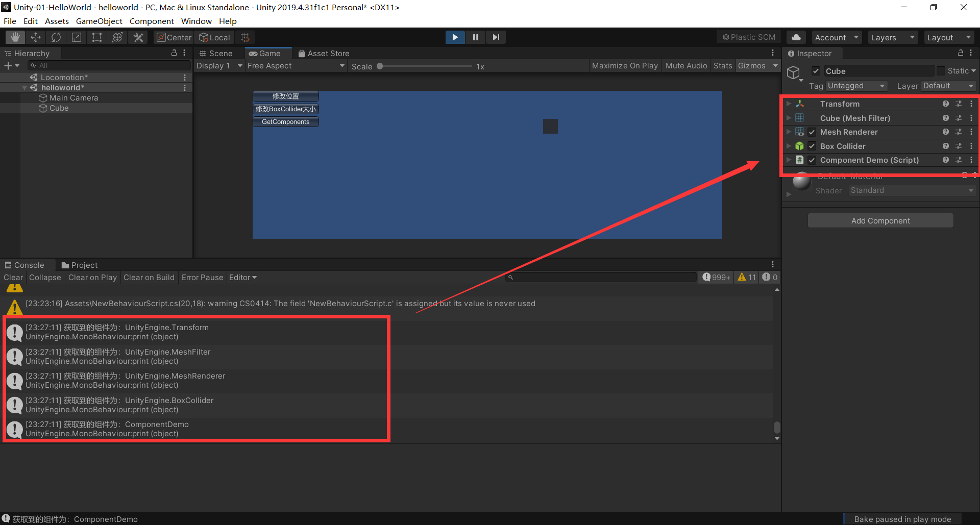Open Layers dropdown
This screenshot has width=980, height=525.
893,37
